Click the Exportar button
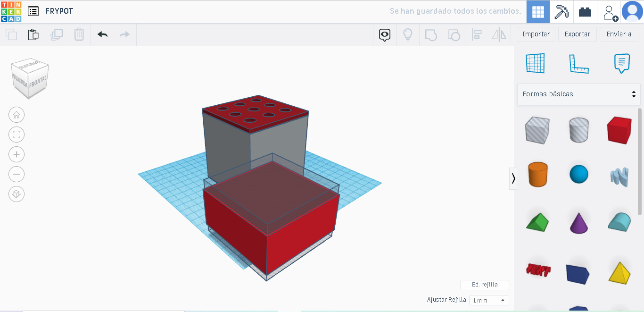 tap(578, 34)
